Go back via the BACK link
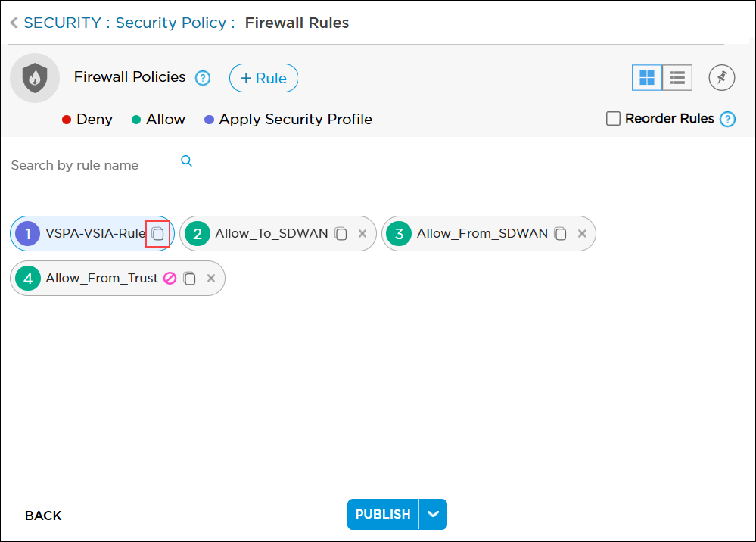 point(43,516)
